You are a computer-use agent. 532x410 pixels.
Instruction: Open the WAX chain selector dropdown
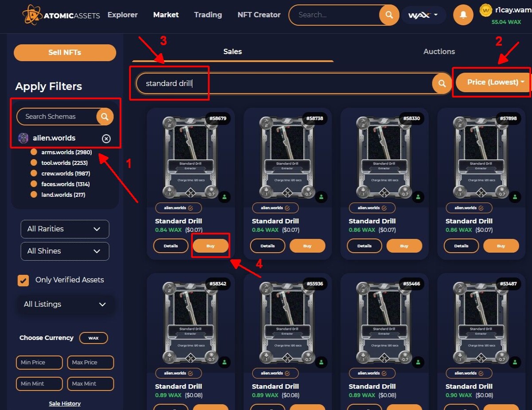pos(423,16)
